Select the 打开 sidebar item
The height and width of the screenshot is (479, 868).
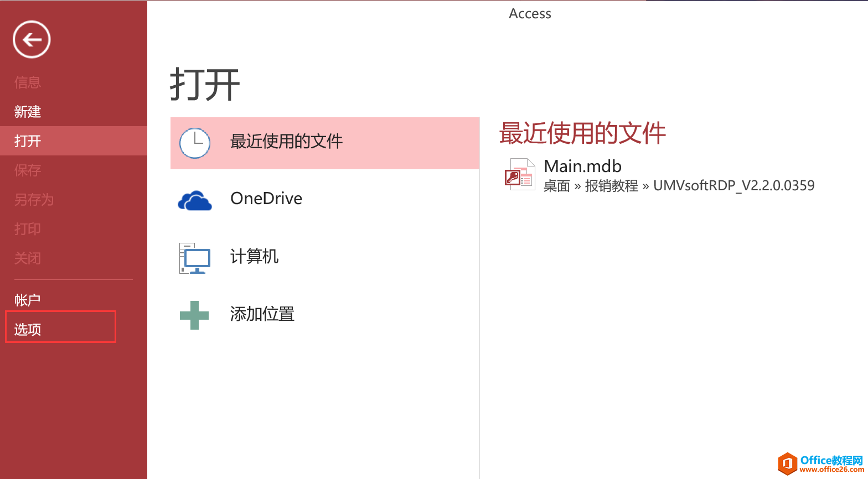coord(74,140)
